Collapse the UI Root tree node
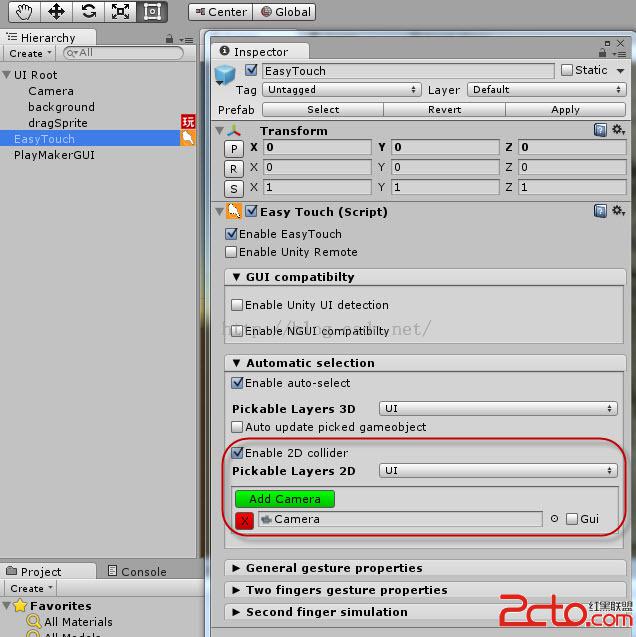 click(6, 75)
